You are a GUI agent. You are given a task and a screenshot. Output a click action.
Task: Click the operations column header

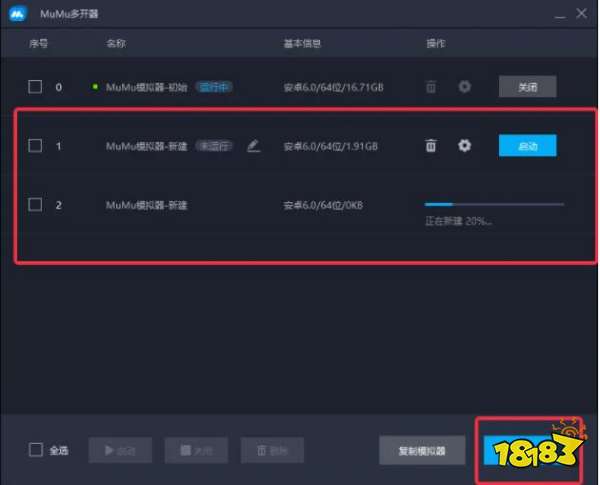(436, 43)
